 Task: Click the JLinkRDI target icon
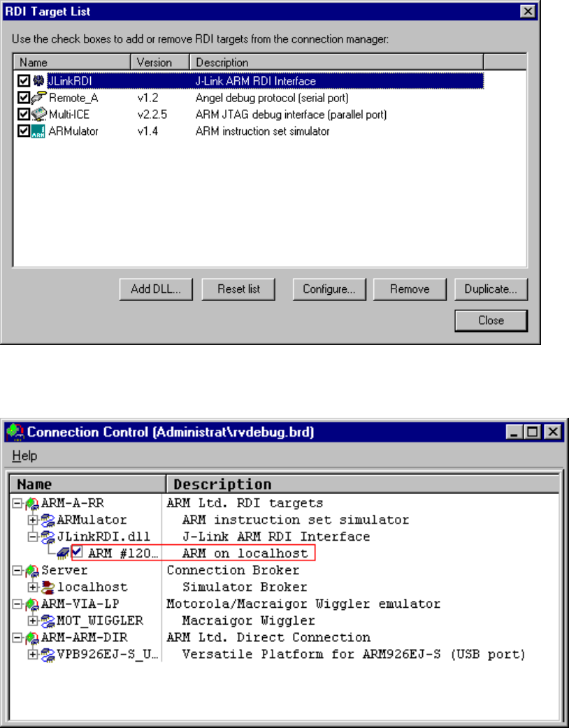pyautogui.click(x=38, y=81)
